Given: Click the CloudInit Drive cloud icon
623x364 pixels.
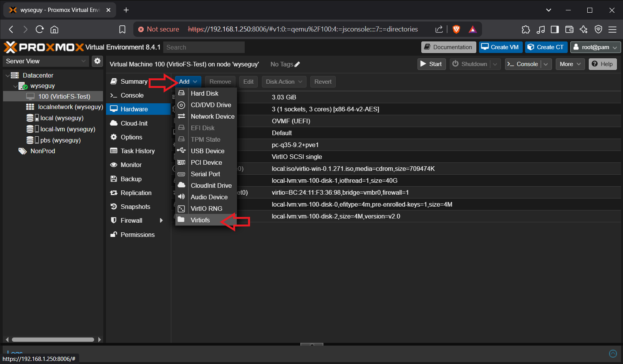Looking at the screenshot, I should click(181, 185).
